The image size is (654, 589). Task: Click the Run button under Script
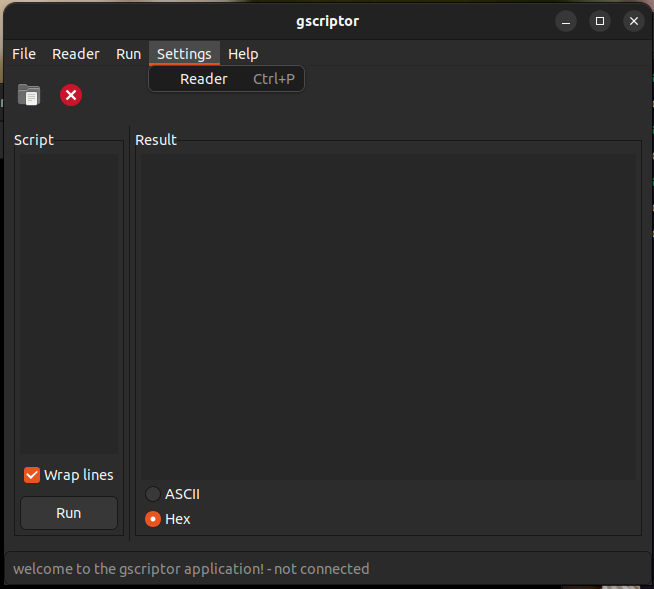pyautogui.click(x=69, y=513)
